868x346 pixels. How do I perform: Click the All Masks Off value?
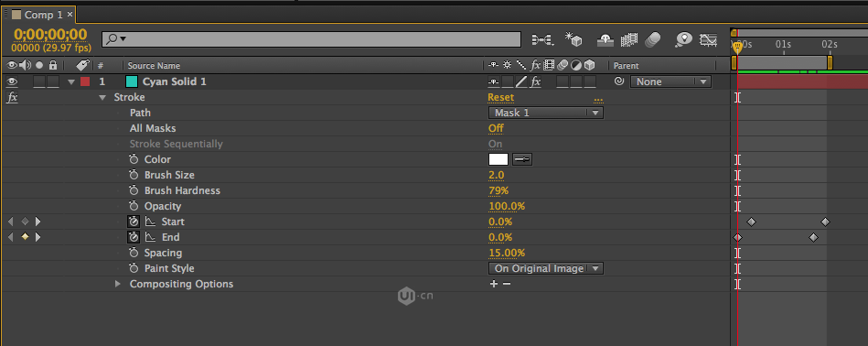coord(496,128)
